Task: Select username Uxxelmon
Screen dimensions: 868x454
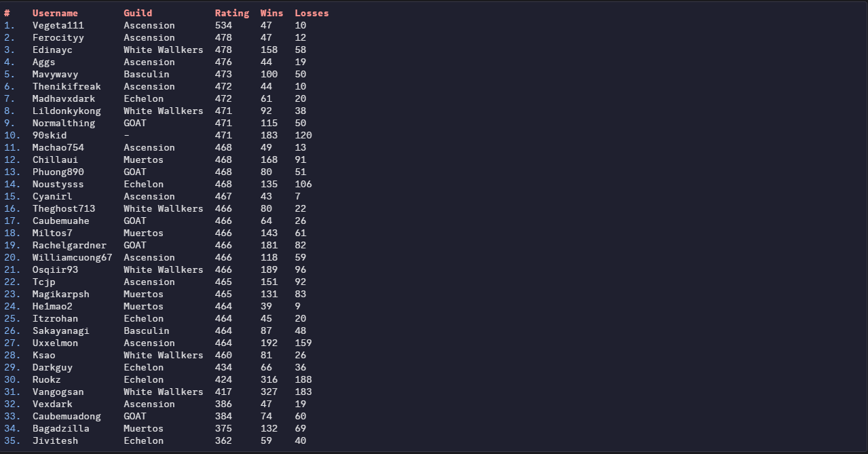Action: click(x=55, y=343)
